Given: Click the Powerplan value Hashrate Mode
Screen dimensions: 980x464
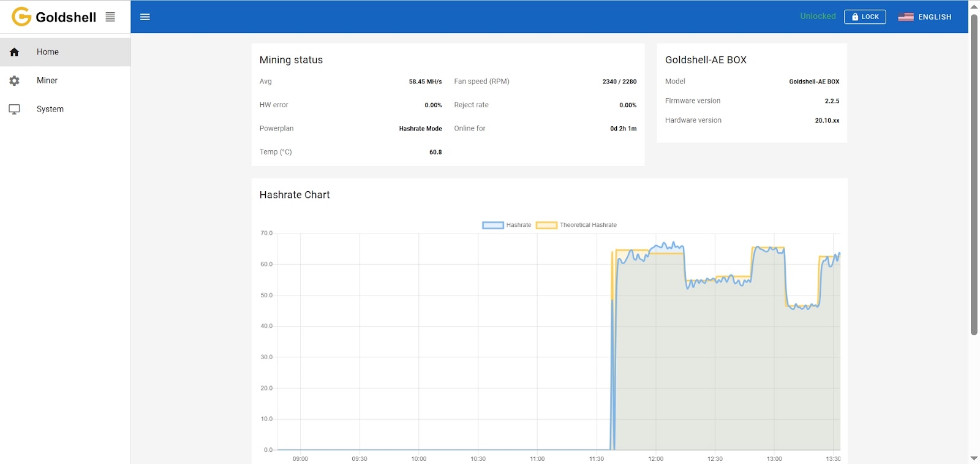Looking at the screenshot, I should [x=420, y=129].
